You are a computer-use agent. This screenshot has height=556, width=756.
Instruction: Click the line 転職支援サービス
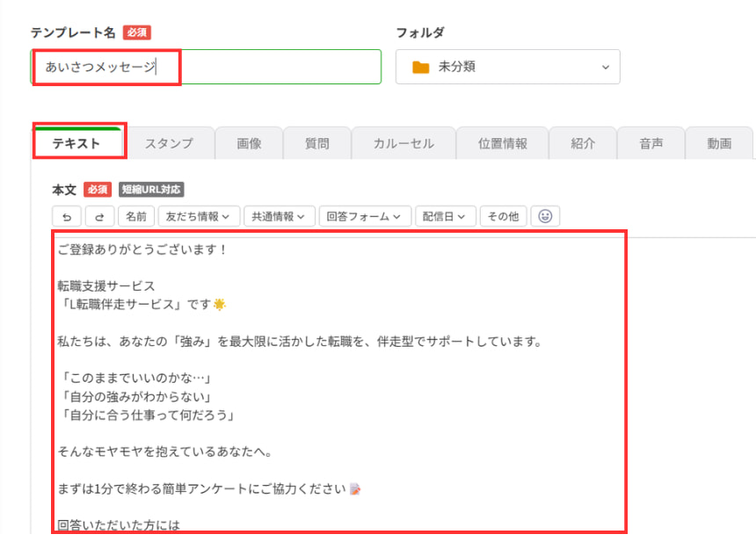(x=106, y=286)
